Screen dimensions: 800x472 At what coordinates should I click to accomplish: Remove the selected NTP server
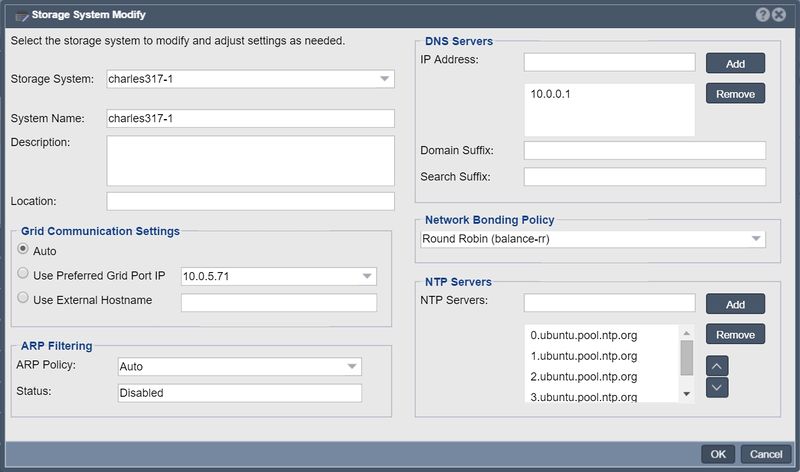(735, 334)
